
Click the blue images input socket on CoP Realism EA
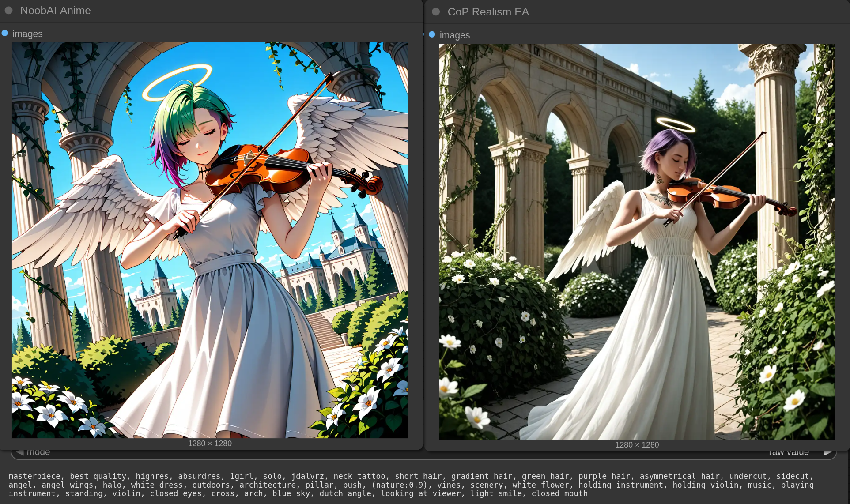click(x=432, y=34)
